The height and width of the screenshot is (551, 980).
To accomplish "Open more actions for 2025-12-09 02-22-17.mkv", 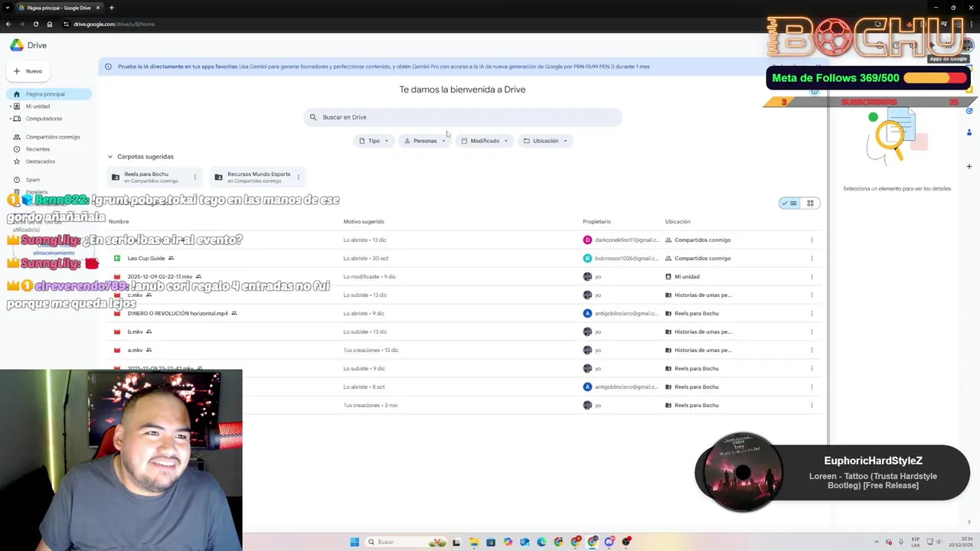I will 812,277.
